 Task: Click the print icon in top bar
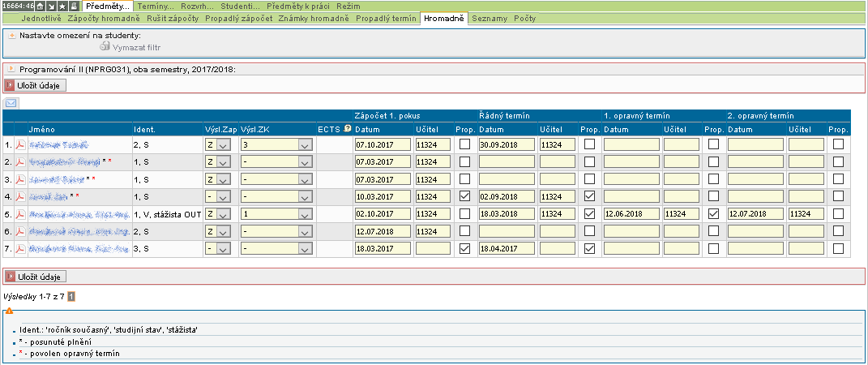pos(74,6)
